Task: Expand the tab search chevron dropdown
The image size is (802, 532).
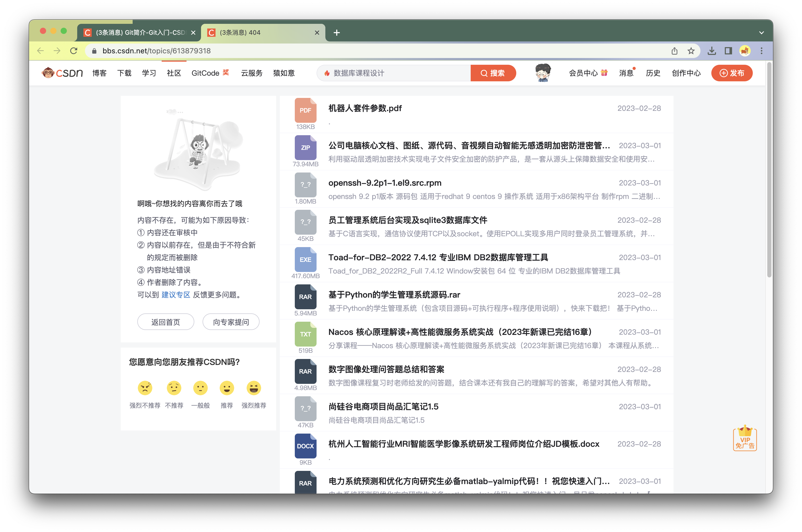Action: [762, 33]
